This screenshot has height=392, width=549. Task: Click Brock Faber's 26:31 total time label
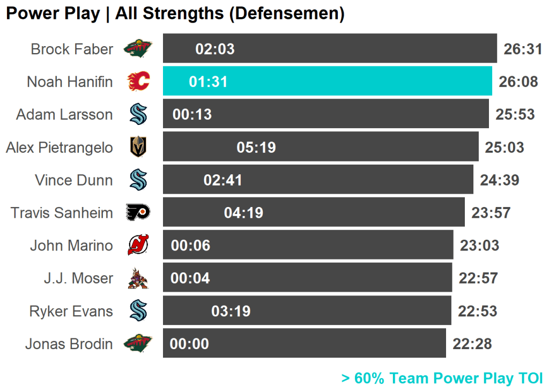point(523,49)
